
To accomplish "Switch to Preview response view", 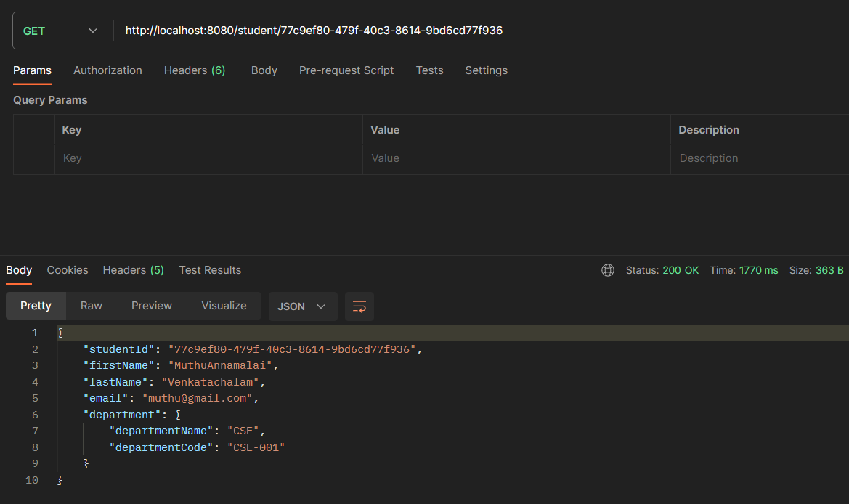I will (152, 306).
